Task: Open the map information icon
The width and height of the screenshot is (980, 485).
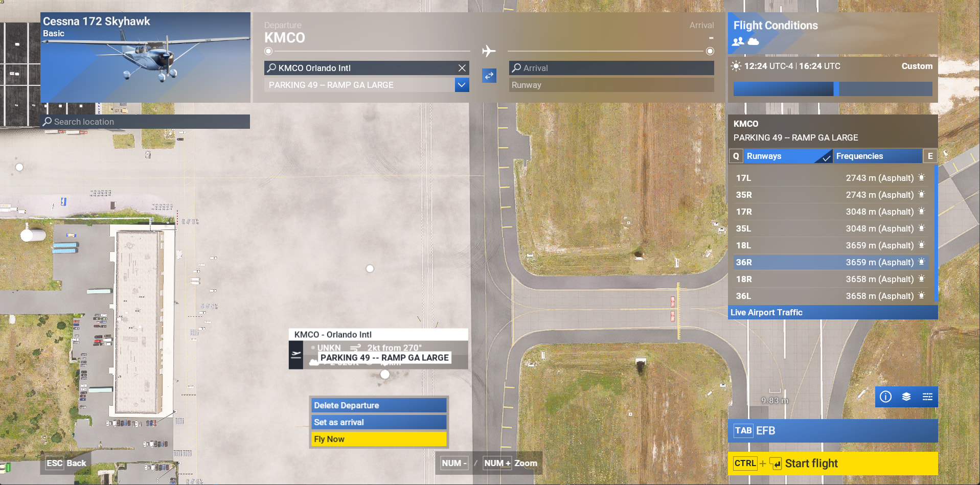Action: [886, 397]
